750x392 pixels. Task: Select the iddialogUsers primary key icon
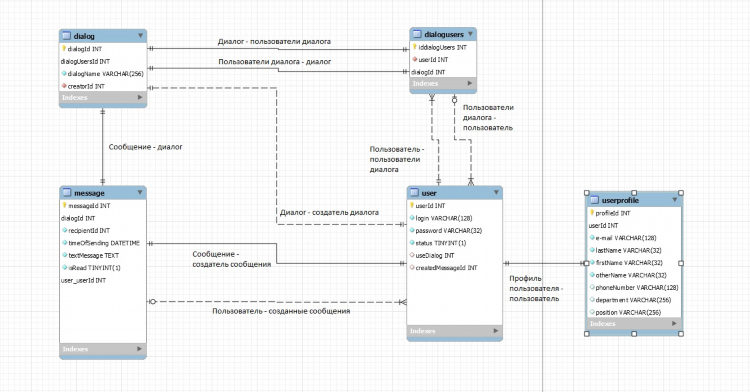point(415,47)
